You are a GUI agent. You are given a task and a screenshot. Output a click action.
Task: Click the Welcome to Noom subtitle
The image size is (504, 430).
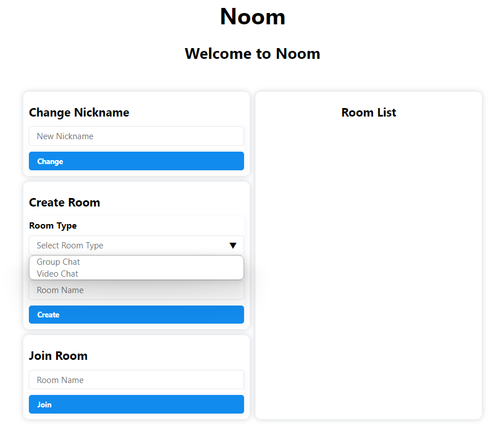click(253, 54)
